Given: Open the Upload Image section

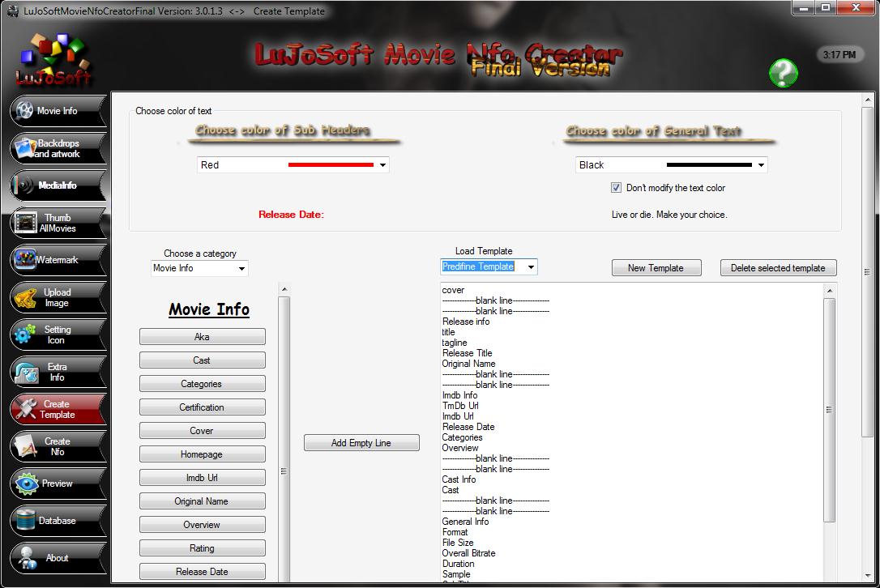Looking at the screenshot, I should tap(58, 297).
